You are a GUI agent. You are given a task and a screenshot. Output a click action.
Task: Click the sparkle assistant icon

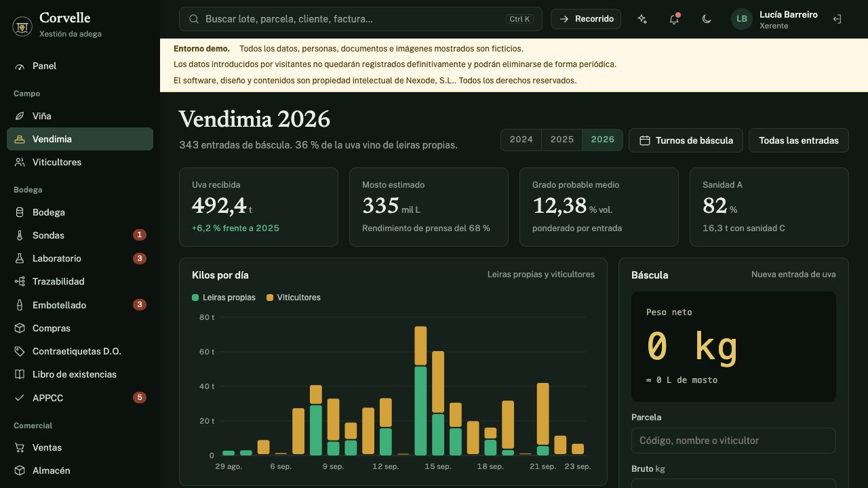tap(642, 19)
